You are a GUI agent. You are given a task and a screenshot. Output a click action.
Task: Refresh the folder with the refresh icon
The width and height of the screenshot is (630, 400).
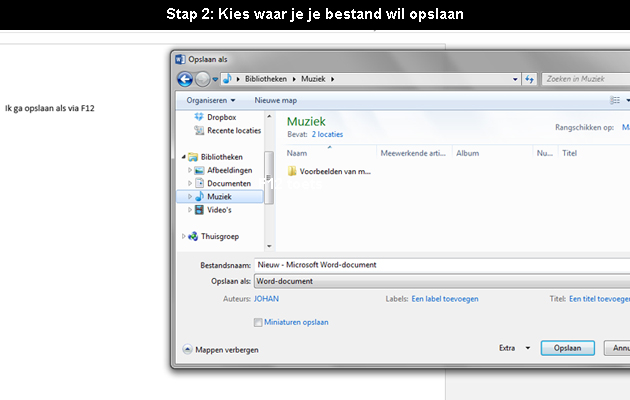coord(529,79)
